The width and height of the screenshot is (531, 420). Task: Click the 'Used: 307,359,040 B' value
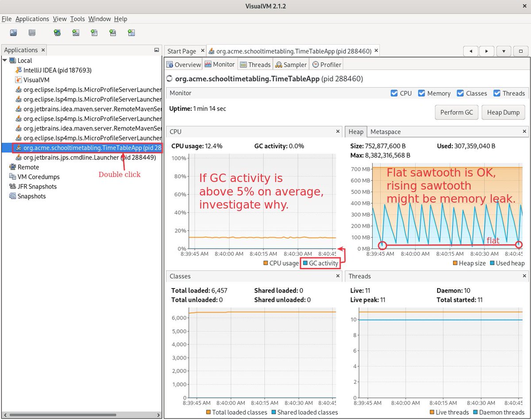(466, 146)
